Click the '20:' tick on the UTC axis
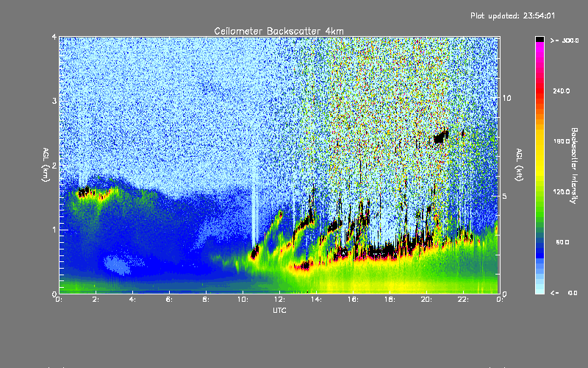This screenshot has height=368, width=588. click(426, 300)
